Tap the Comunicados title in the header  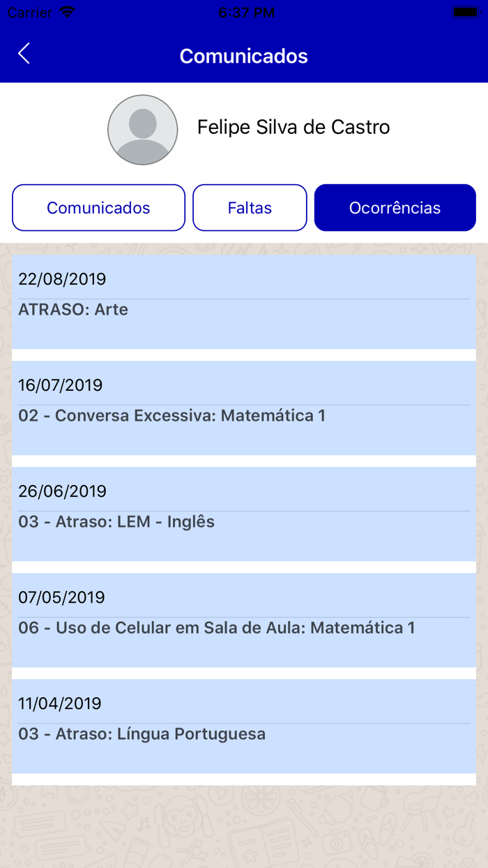click(x=243, y=56)
